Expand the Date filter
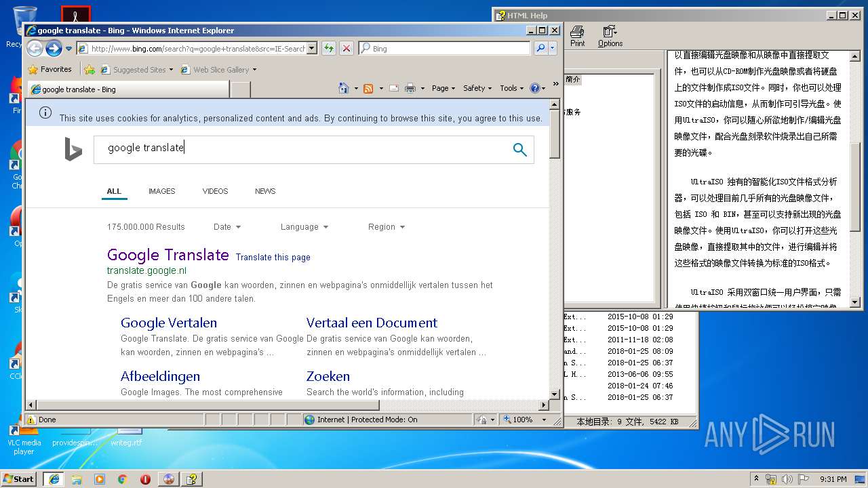 pyautogui.click(x=227, y=227)
